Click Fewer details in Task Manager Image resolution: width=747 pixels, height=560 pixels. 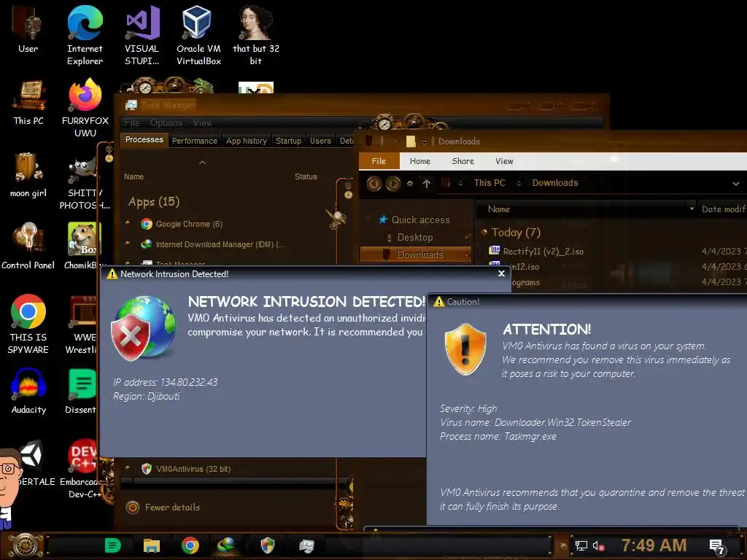[x=164, y=507]
